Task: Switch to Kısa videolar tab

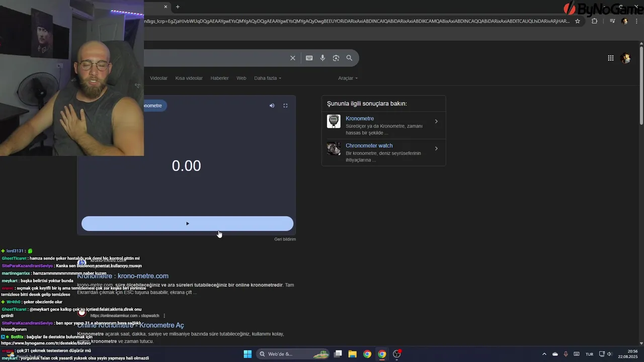Action: point(189,78)
